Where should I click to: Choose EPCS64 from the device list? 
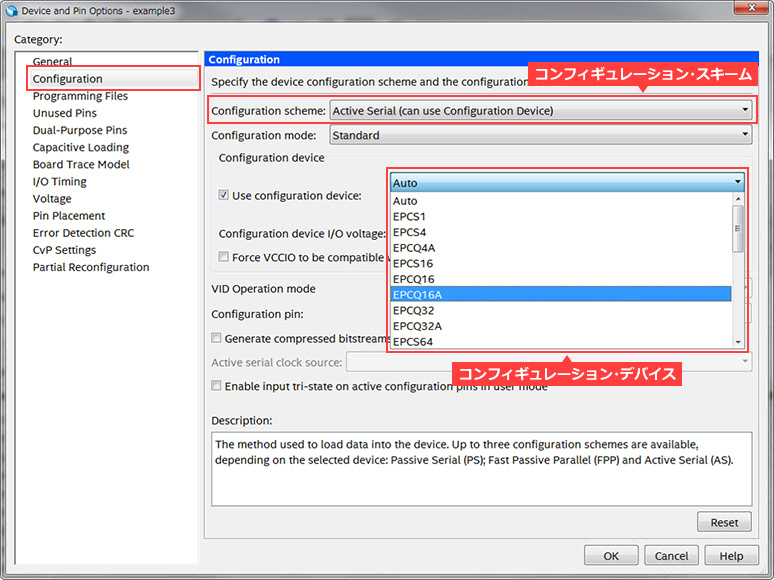click(x=561, y=342)
